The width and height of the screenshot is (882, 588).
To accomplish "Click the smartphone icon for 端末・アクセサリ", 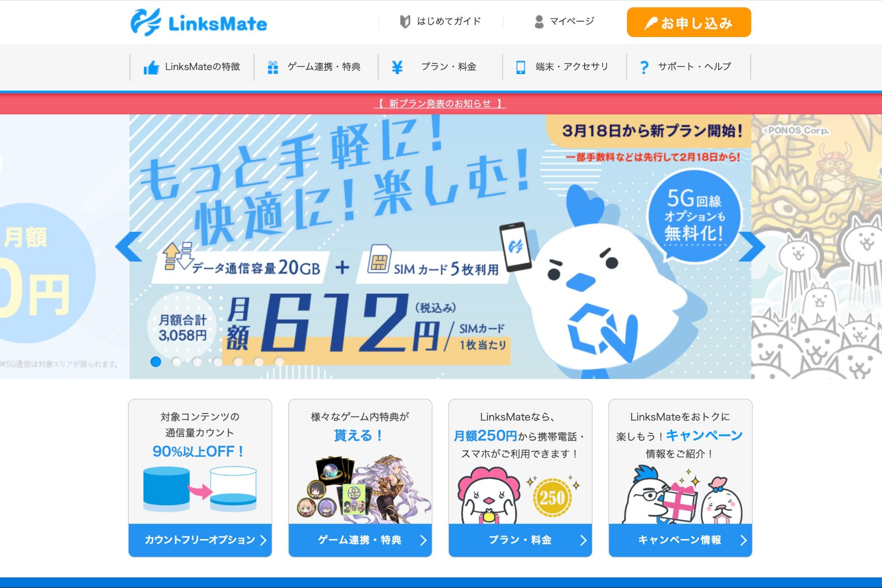I will pyautogui.click(x=521, y=67).
